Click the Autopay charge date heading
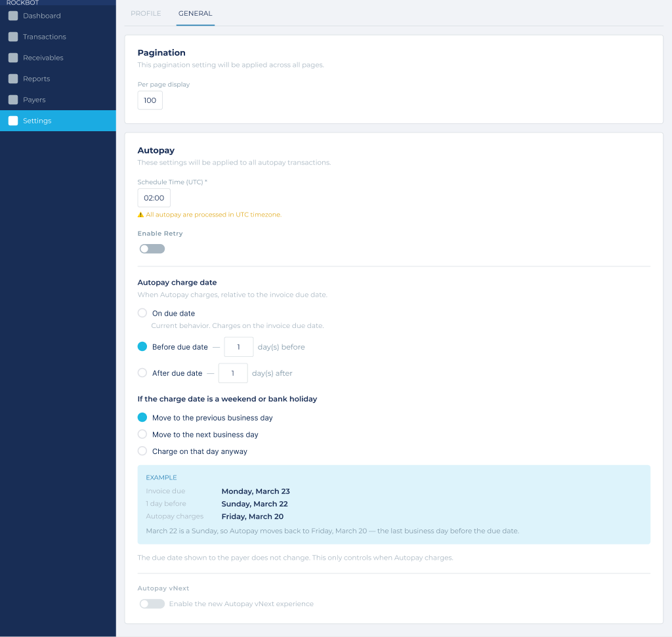Image resolution: width=672 pixels, height=637 pixels. tap(177, 282)
